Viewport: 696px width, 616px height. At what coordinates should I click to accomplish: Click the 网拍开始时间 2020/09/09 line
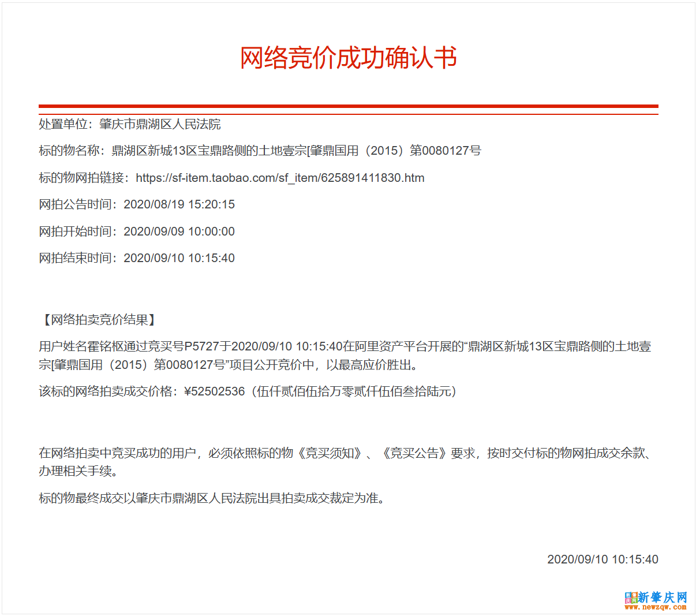coord(137,232)
